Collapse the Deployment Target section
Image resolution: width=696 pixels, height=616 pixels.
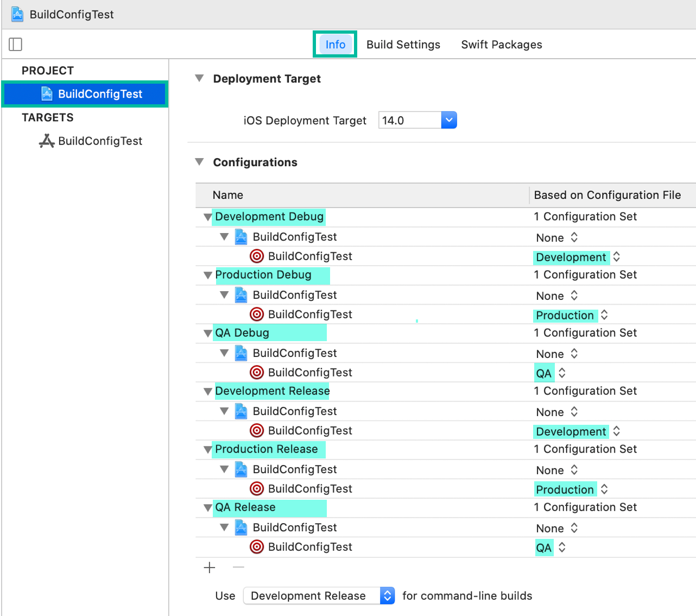tap(199, 79)
